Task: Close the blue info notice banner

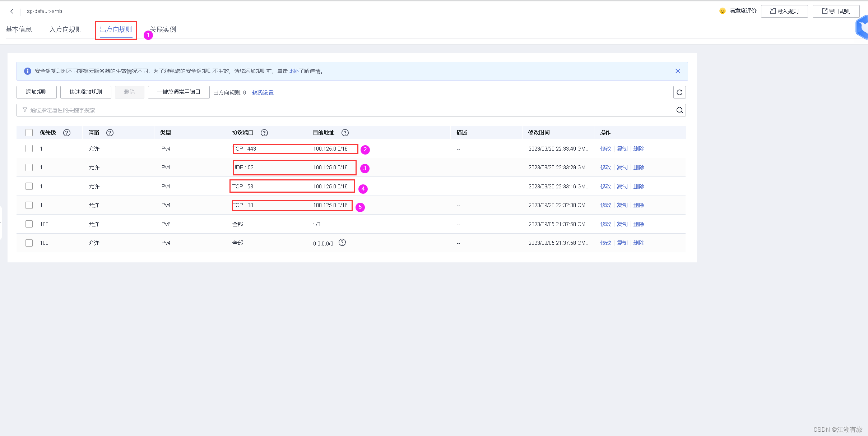Action: click(678, 71)
